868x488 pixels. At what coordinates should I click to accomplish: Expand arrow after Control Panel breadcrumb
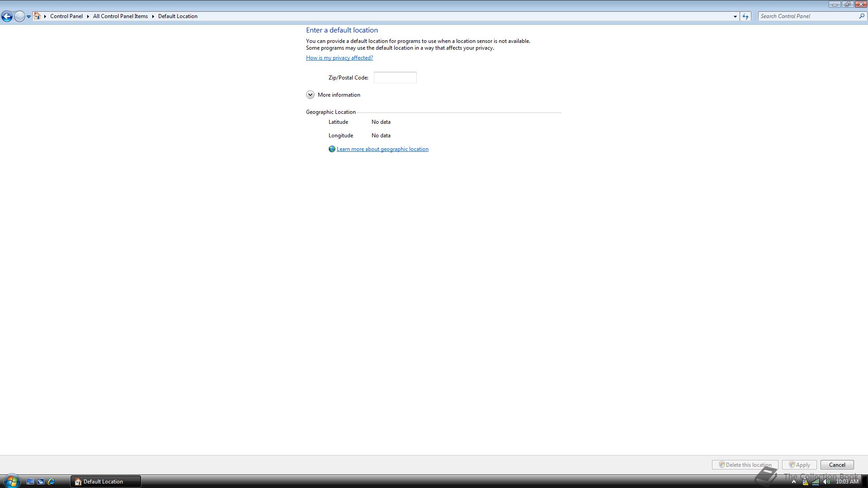[x=88, y=16]
